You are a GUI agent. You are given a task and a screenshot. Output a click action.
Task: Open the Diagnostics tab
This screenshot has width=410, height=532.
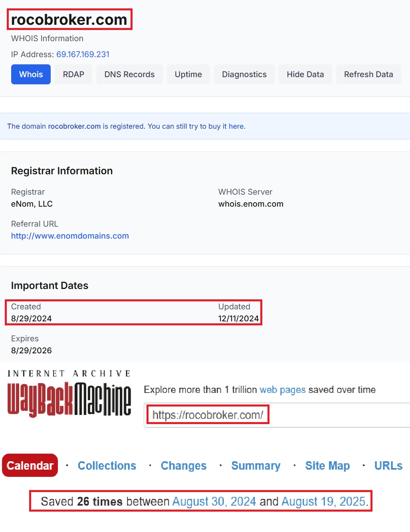(244, 74)
